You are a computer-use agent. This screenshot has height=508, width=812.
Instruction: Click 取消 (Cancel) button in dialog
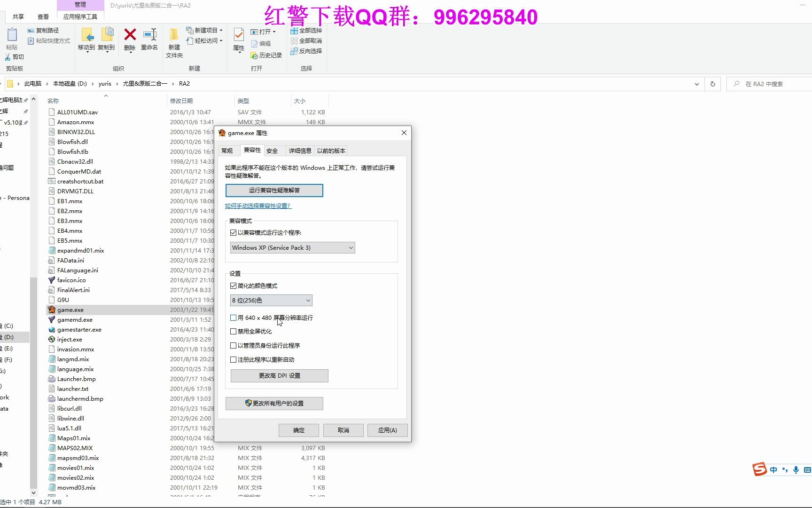point(344,430)
